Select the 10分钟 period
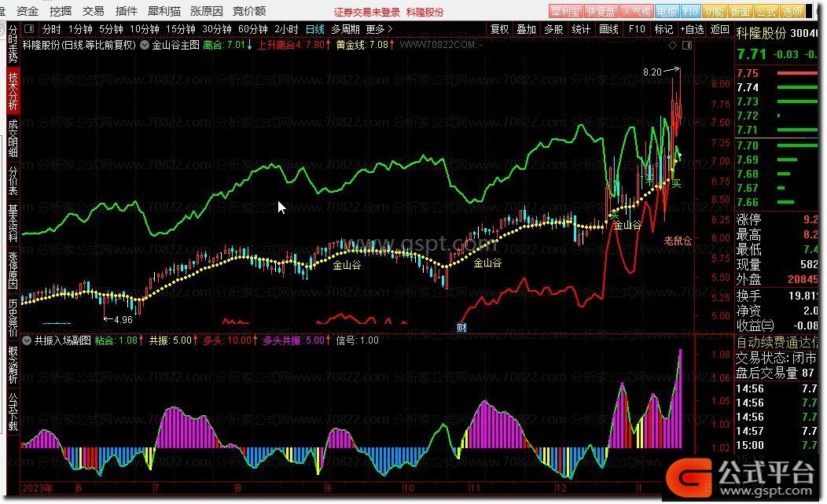This screenshot has height=504, width=827. click(x=144, y=29)
